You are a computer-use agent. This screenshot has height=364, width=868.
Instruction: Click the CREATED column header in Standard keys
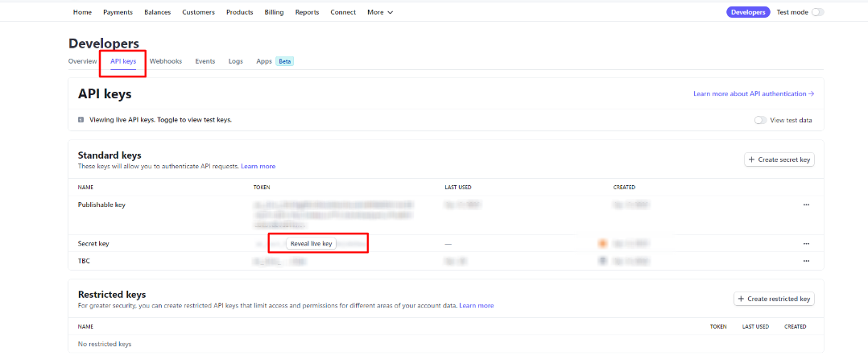624,188
